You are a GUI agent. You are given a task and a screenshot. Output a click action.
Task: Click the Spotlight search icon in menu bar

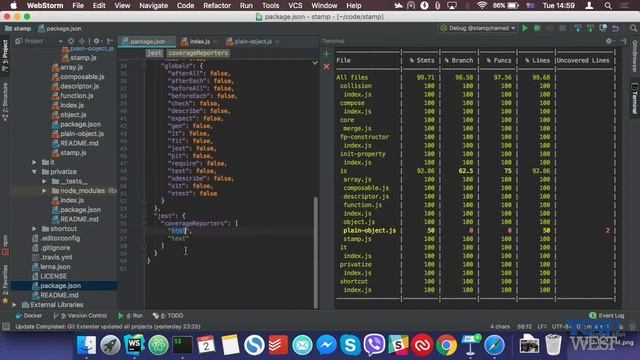[608, 5]
